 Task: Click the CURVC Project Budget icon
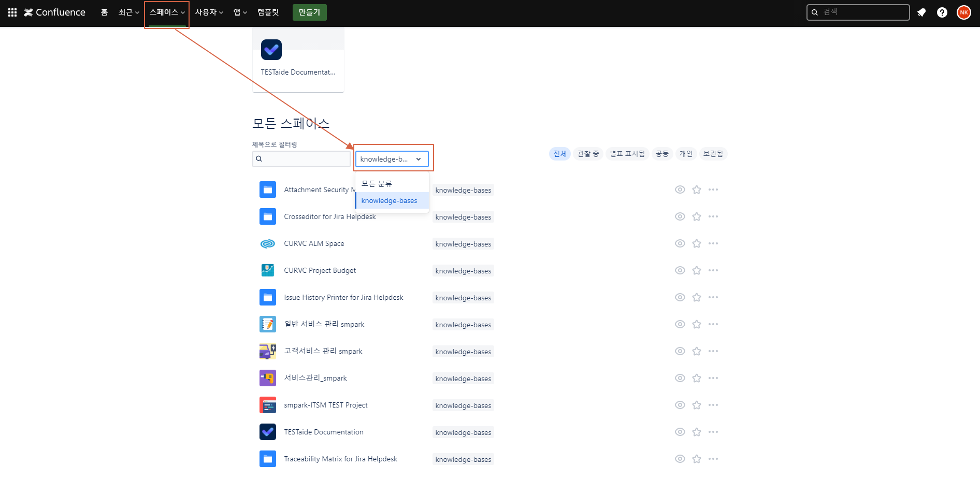[x=268, y=270]
